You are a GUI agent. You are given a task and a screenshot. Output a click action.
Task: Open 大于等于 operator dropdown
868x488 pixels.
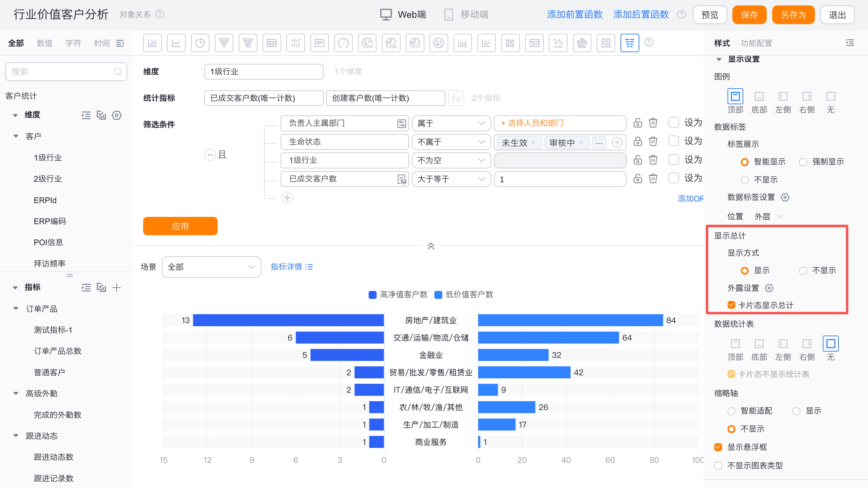point(451,179)
